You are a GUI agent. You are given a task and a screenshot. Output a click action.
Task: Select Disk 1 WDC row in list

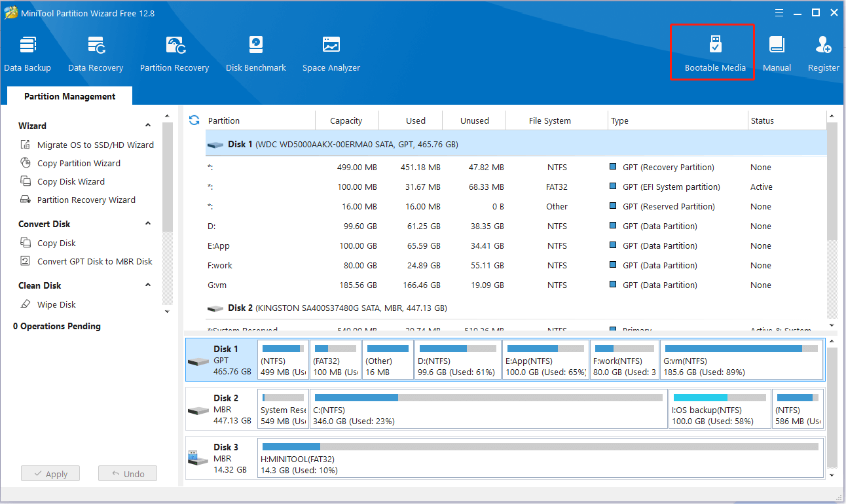pyautogui.click(x=516, y=144)
